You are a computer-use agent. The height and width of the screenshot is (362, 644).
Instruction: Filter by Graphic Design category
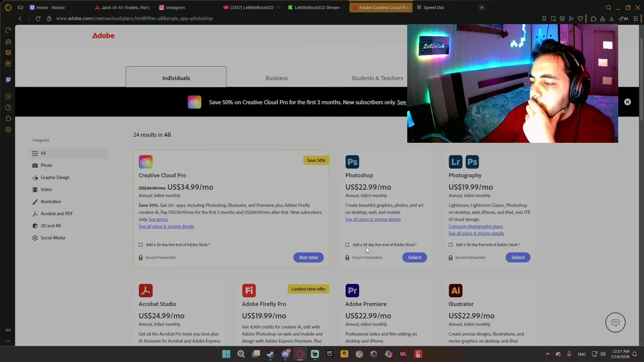[x=68, y=177]
